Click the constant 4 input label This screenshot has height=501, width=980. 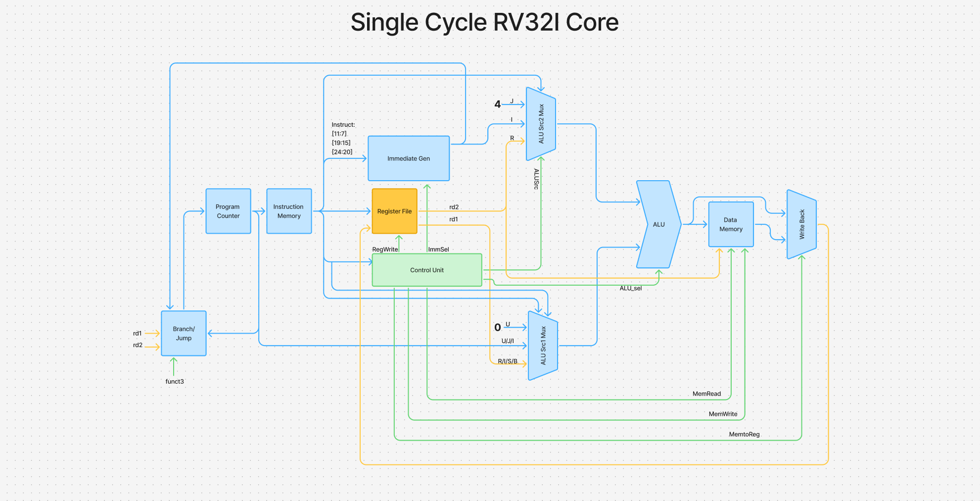pos(498,104)
